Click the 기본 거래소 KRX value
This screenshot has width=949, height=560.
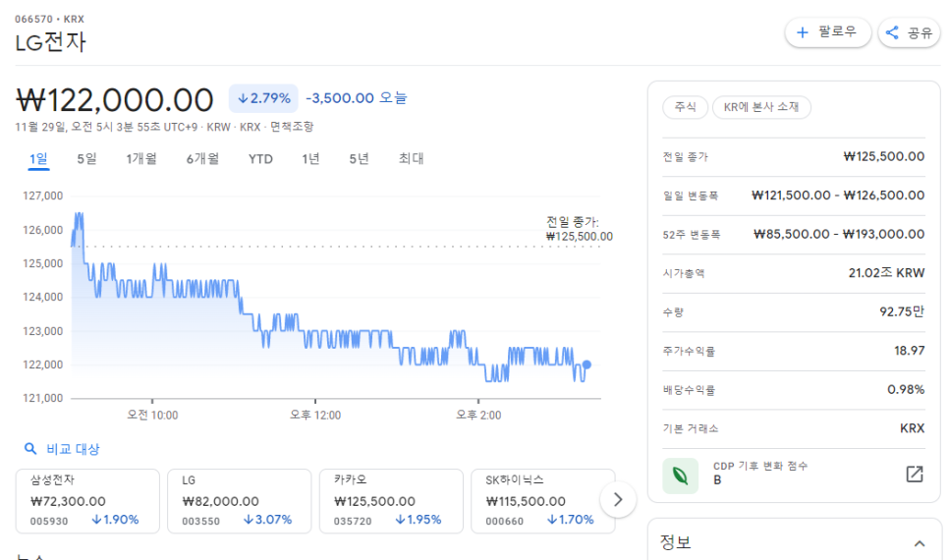click(912, 428)
